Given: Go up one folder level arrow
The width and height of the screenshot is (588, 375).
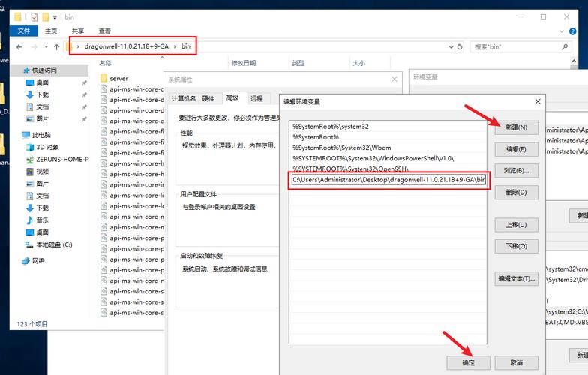Looking at the screenshot, I should click(x=57, y=46).
